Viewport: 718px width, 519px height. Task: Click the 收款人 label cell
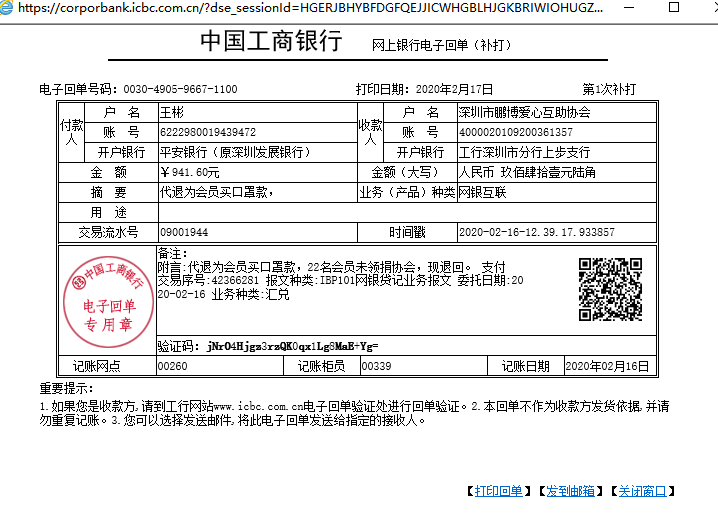(x=370, y=132)
